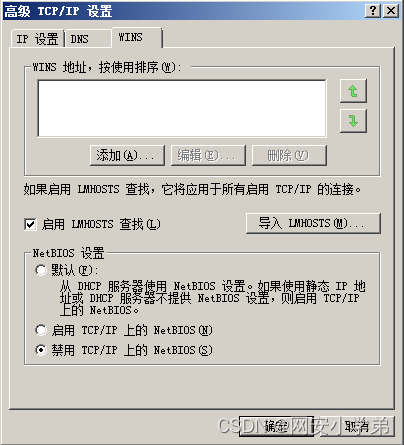Click the dialog title bar 高级 TCP/IP 设置
Image resolution: width=404 pixels, height=445 pixels.
click(x=183, y=11)
